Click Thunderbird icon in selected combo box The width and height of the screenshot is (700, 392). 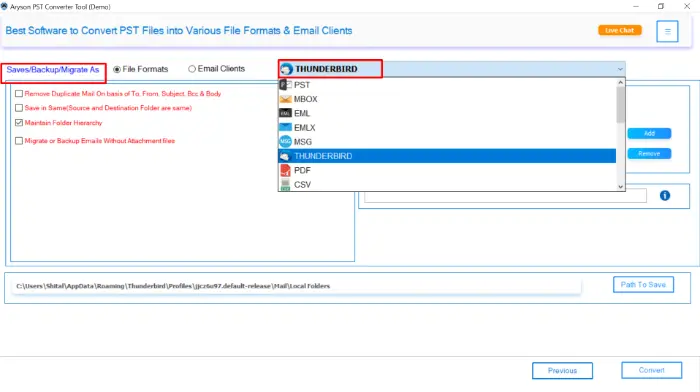pos(287,69)
